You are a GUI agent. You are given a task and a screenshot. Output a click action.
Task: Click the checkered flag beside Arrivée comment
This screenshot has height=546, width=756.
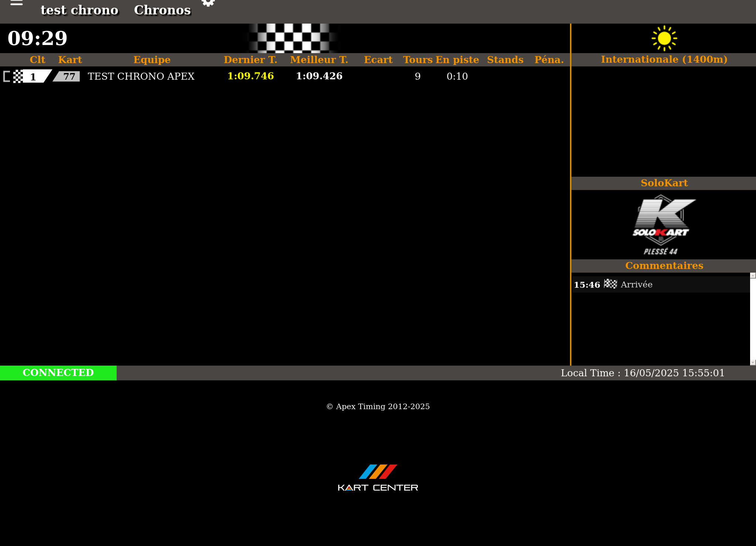click(610, 284)
